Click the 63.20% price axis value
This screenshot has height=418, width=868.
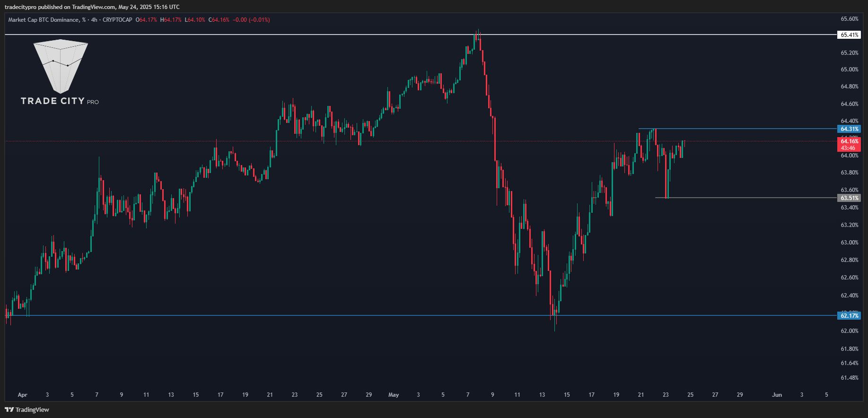pos(849,225)
